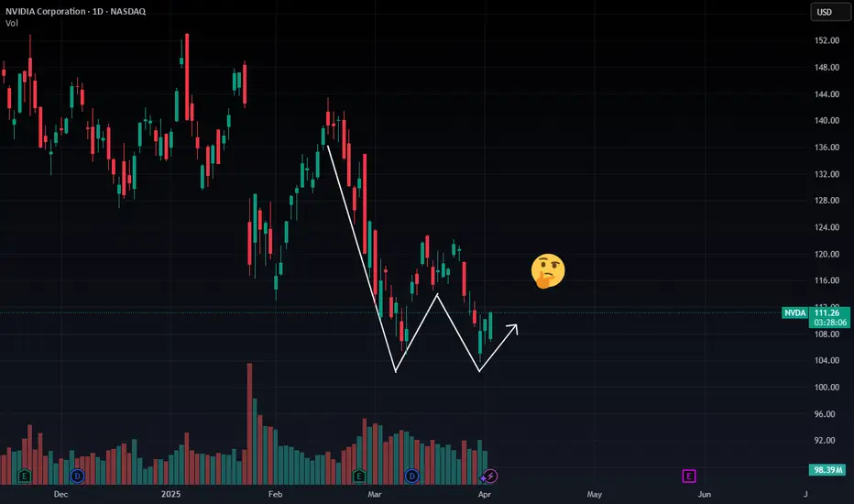Click the 03:28:06 countdown timer
The width and height of the screenshot is (854, 504).
(x=829, y=323)
